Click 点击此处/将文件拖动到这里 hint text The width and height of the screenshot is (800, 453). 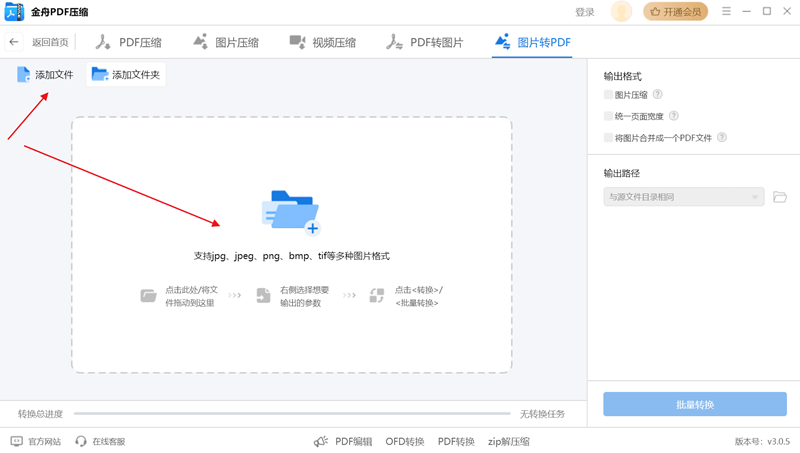pyautogui.click(x=191, y=296)
